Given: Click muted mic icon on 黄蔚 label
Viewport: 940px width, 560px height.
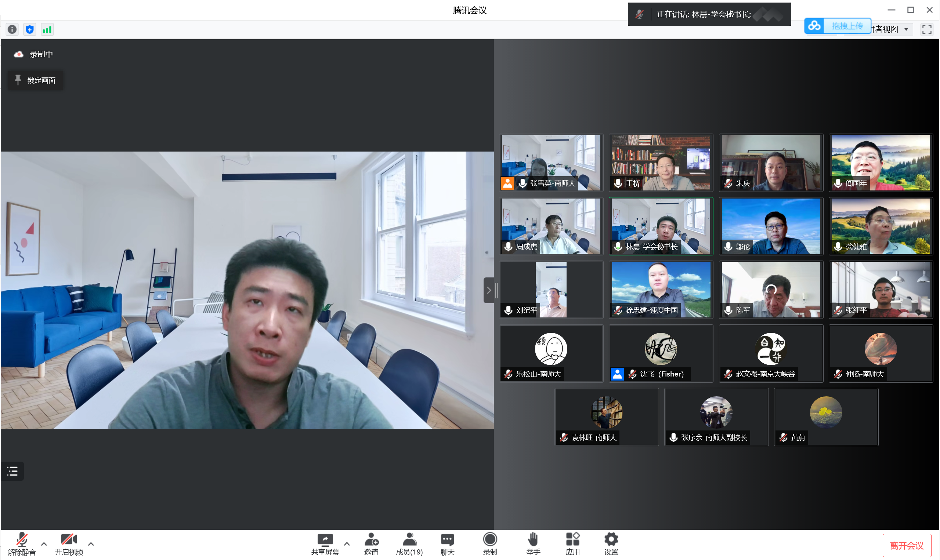Looking at the screenshot, I should 783,437.
